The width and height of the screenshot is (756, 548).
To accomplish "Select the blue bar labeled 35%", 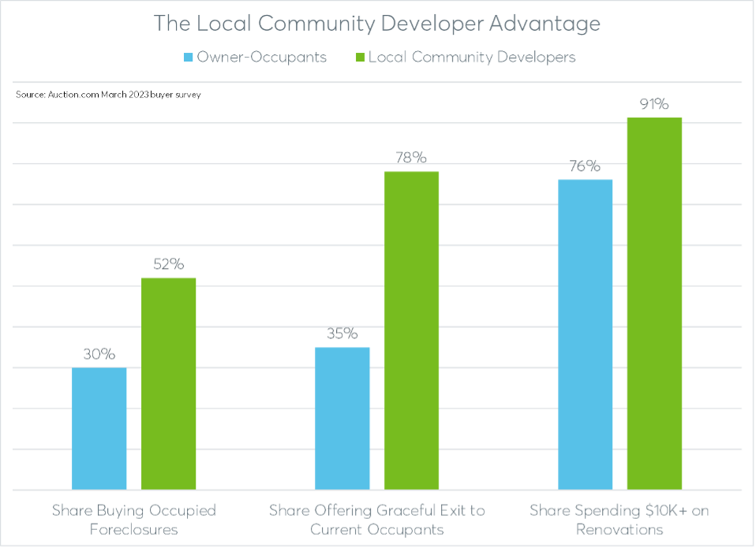I will coord(342,418).
